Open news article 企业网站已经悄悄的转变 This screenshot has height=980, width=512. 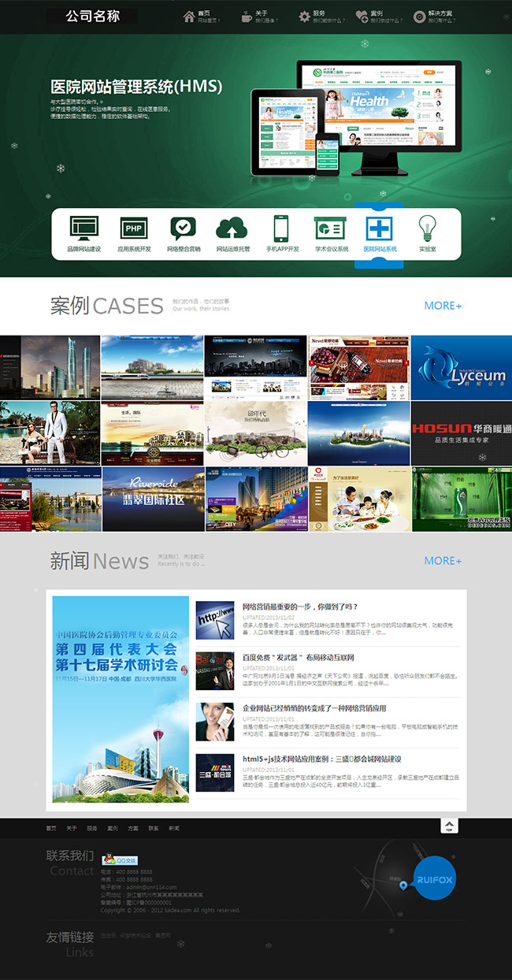point(314,708)
